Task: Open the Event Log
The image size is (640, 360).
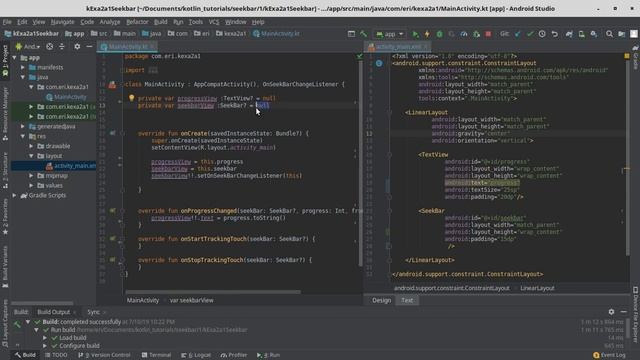Action: pos(609,355)
